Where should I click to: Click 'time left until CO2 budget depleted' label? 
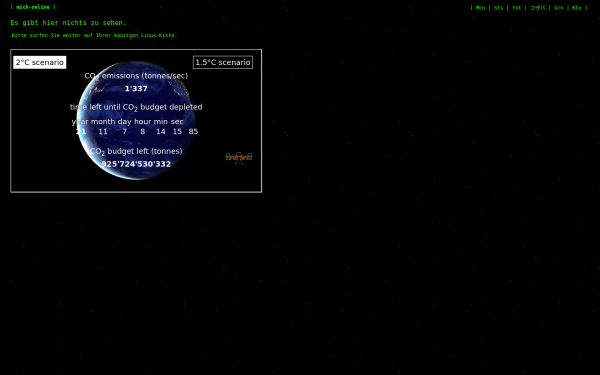[x=136, y=108]
